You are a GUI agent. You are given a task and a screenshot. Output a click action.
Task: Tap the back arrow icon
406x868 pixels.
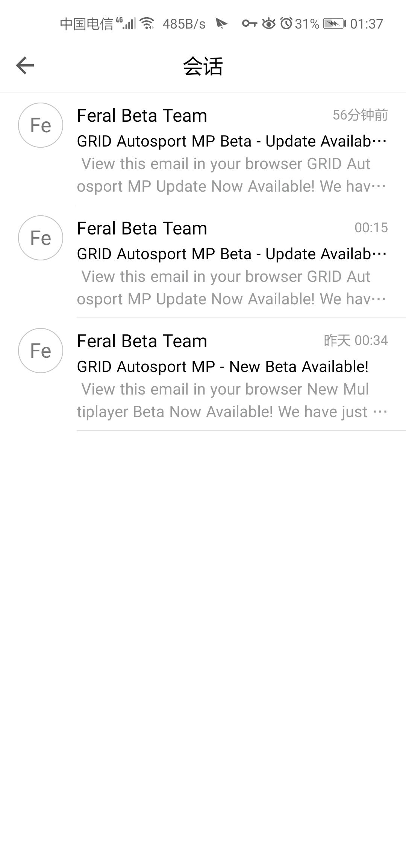tap(25, 66)
